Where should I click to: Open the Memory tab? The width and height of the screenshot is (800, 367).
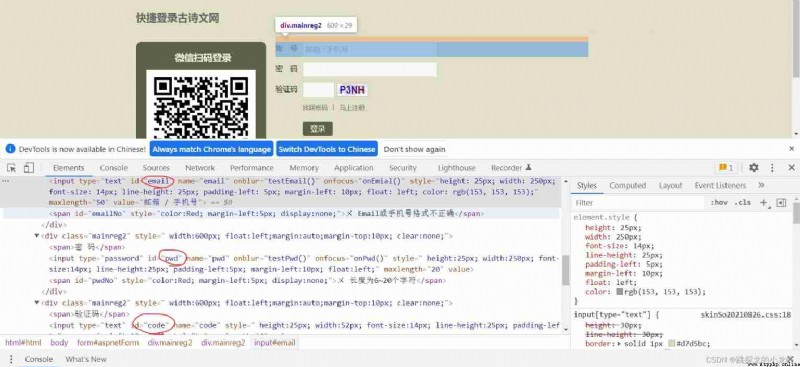pos(304,167)
